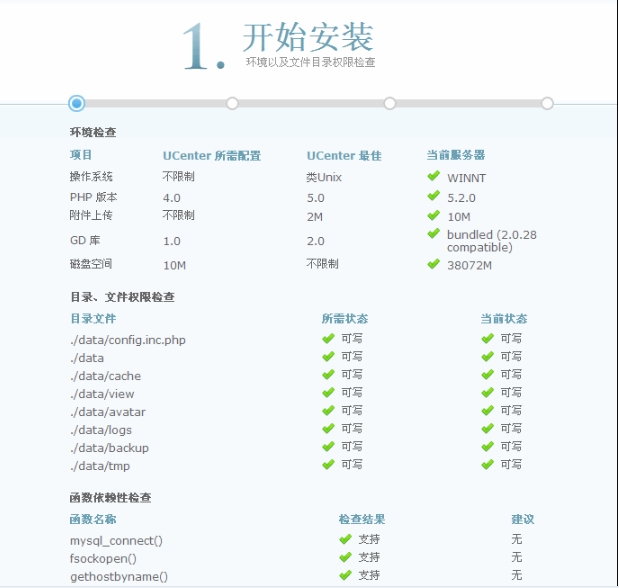Viewport: 619px width, 588px height.
Task: Click the third step progress circle
Action: pos(390,103)
